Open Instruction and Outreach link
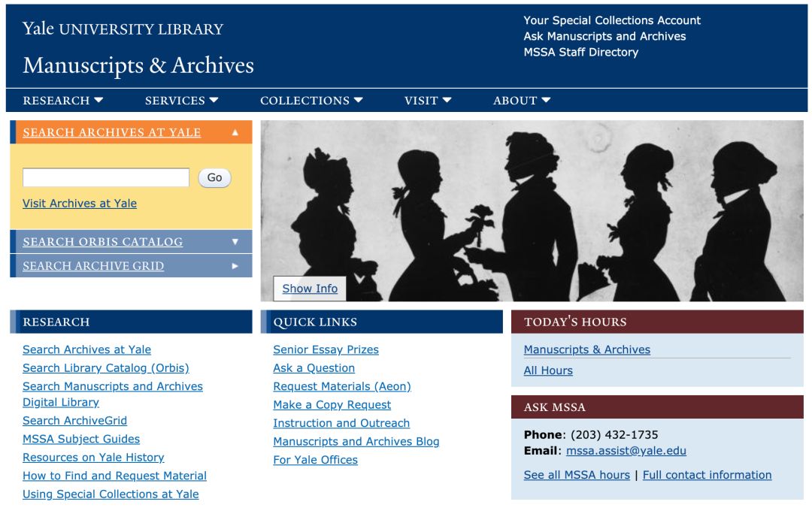The width and height of the screenshot is (812, 508). (341, 423)
